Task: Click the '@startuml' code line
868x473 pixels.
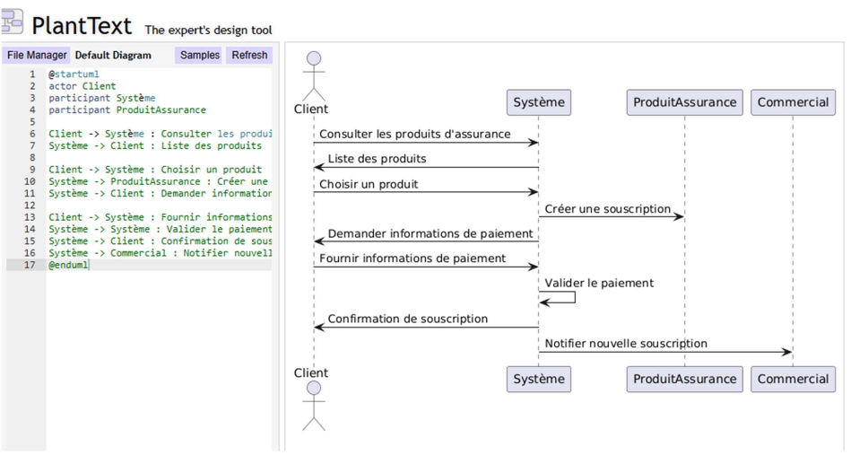Action: 74,74
